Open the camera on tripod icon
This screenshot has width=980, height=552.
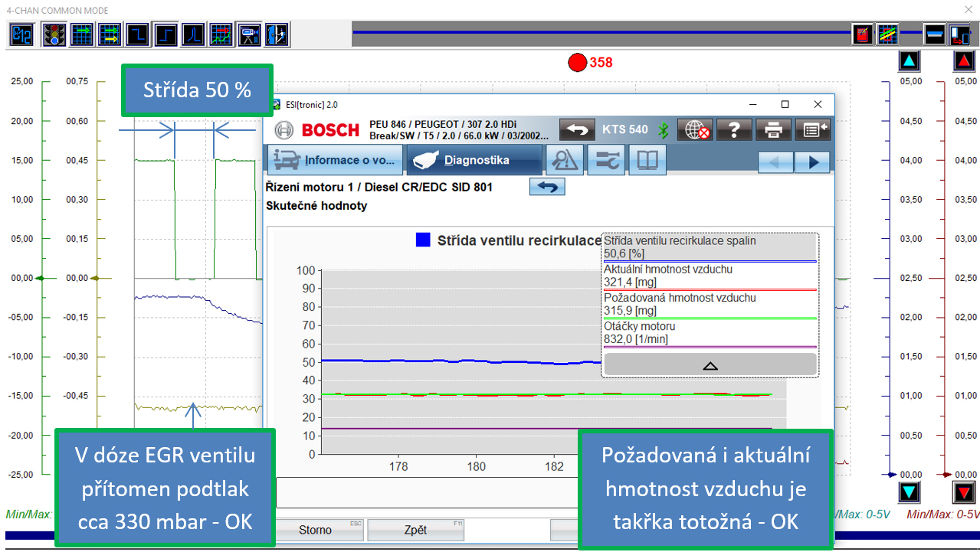[x=250, y=34]
